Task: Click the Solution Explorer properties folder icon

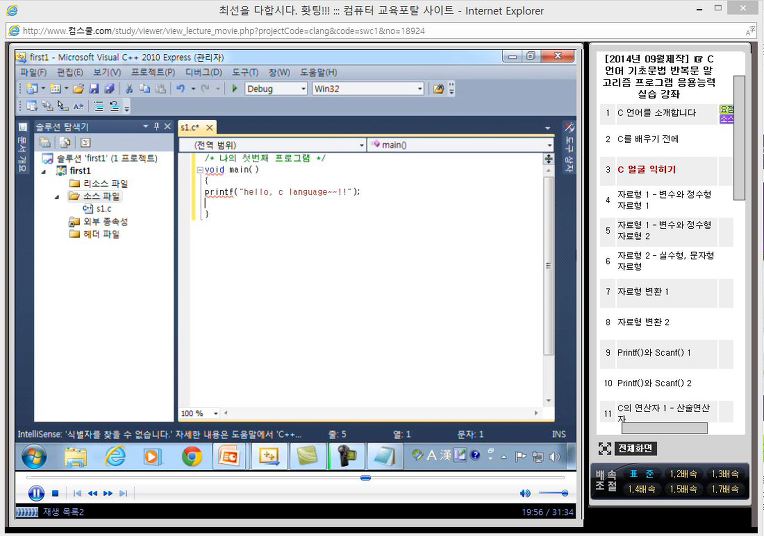Action: coord(45,142)
